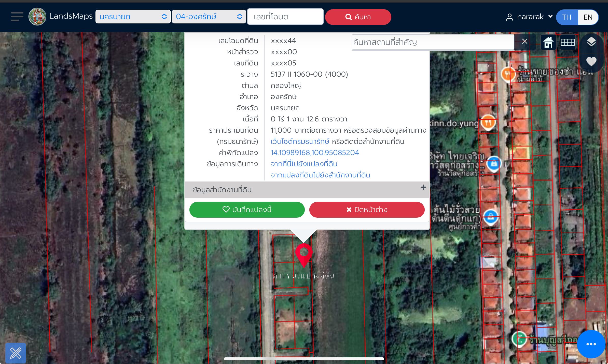Image resolution: width=608 pixels, height=364 pixels.
Task: Open the 04-องครักษ์ district dropdown
Action: (x=209, y=17)
